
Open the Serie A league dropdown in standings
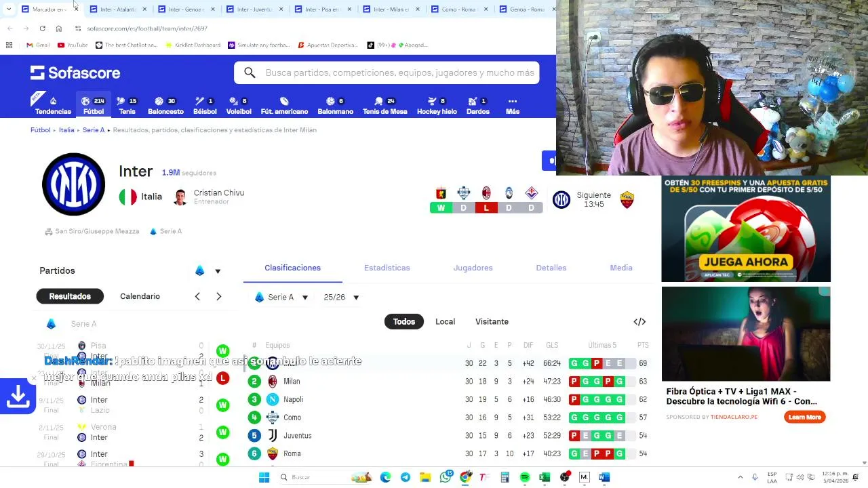tap(281, 297)
